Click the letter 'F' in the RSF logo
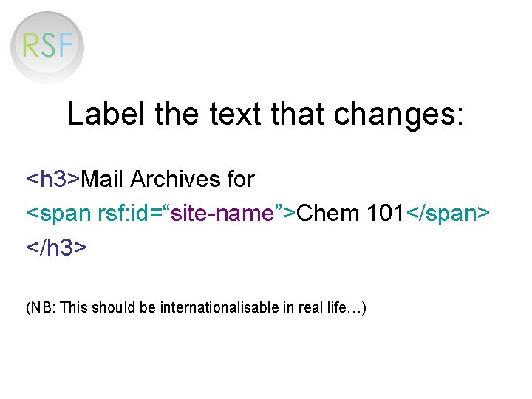 coord(65,45)
